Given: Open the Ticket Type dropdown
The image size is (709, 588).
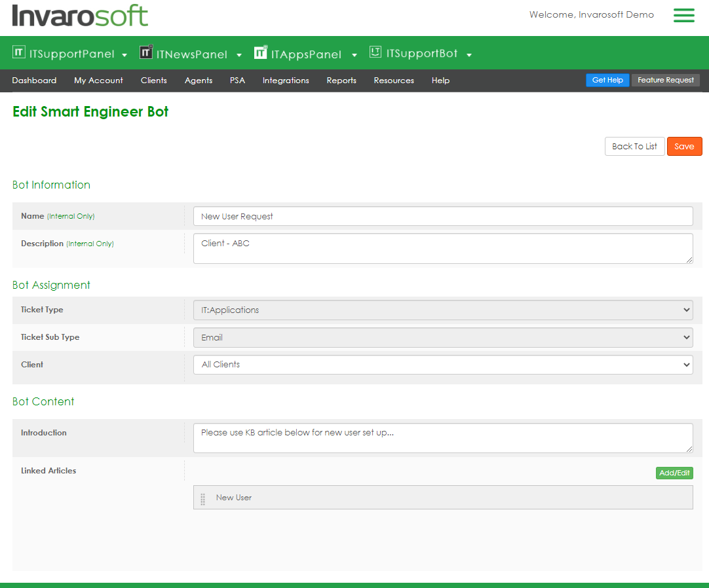Looking at the screenshot, I should (x=442, y=310).
